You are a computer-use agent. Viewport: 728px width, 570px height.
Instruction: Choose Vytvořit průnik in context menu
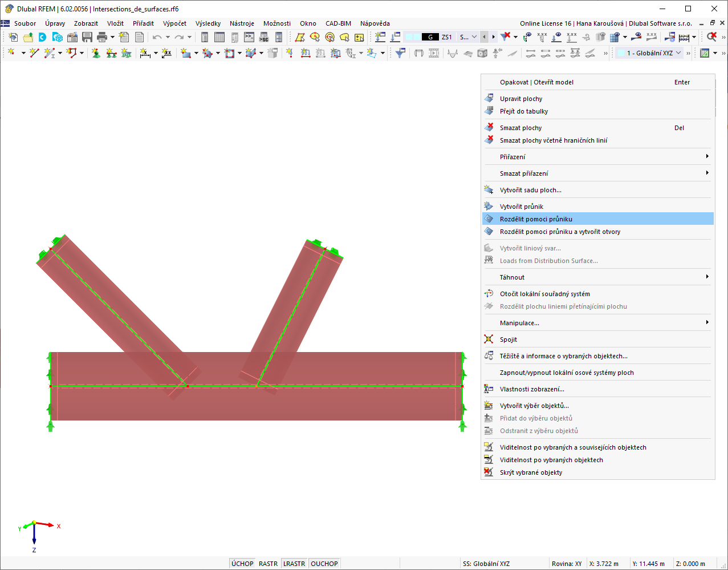click(x=598, y=207)
